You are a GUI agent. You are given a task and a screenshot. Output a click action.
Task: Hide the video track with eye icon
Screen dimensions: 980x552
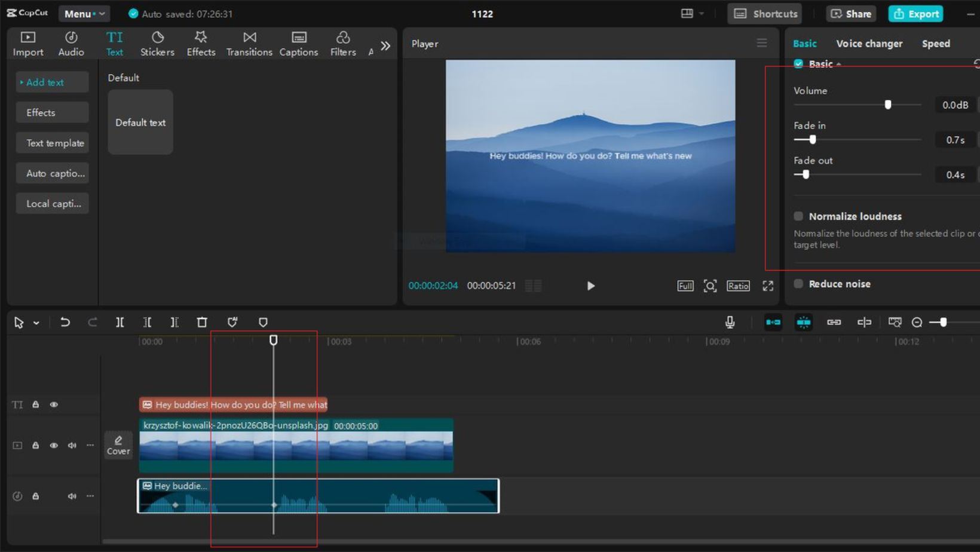click(x=54, y=446)
